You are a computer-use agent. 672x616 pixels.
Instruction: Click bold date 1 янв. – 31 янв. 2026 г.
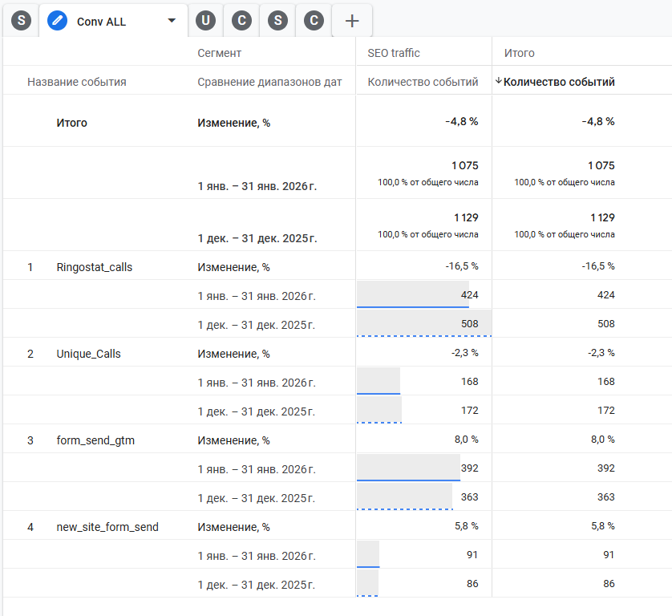pos(257,186)
